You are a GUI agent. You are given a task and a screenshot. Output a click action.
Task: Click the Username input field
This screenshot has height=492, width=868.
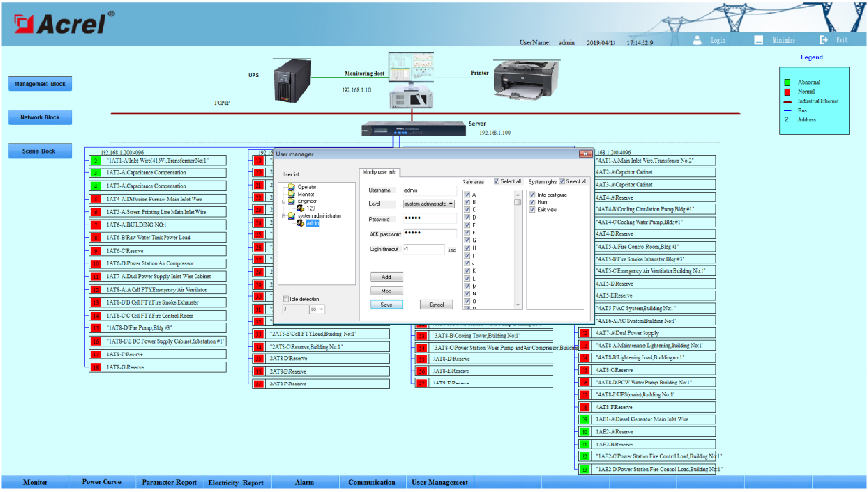pos(428,190)
